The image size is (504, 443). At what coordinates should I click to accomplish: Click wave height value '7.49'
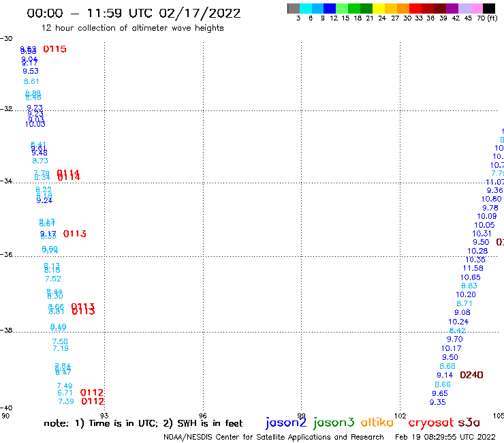tap(65, 386)
